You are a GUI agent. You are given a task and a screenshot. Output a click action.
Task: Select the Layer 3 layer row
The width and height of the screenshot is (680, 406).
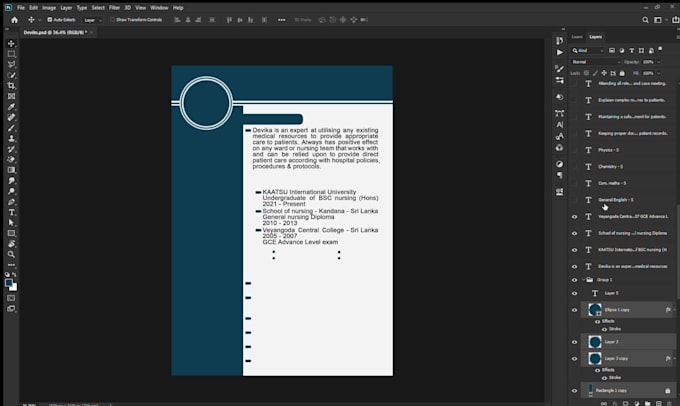click(x=628, y=342)
